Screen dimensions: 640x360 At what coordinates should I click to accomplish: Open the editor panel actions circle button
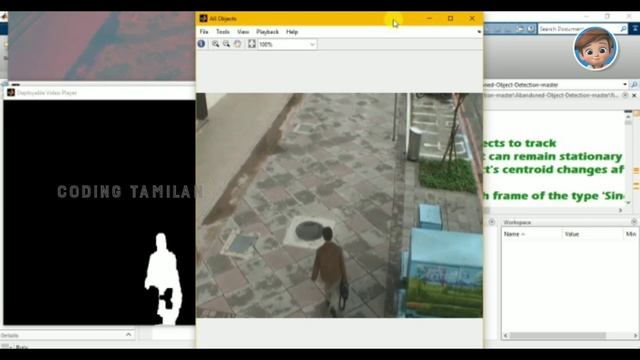point(625,95)
